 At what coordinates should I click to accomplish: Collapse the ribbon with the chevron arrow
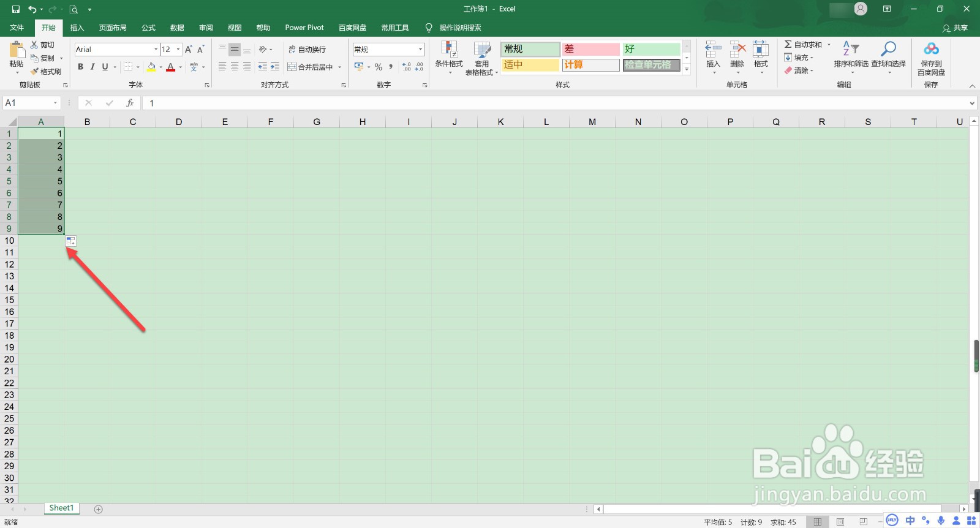pos(972,86)
